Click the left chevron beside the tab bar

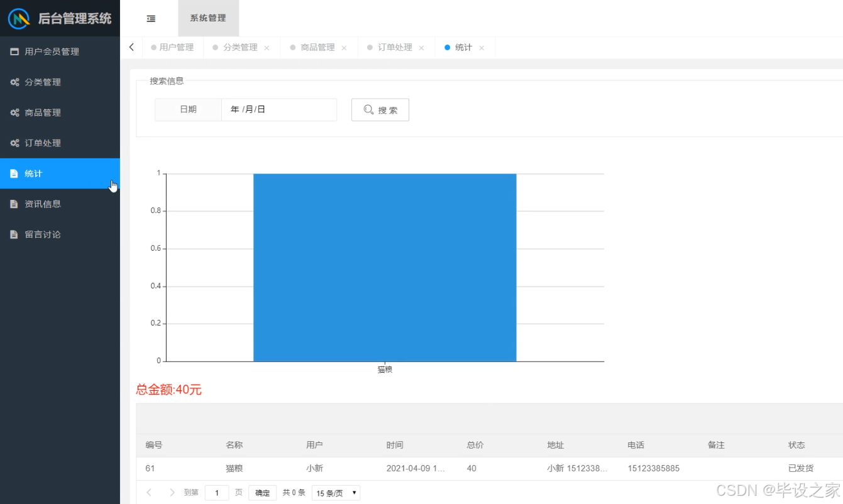pos(131,47)
